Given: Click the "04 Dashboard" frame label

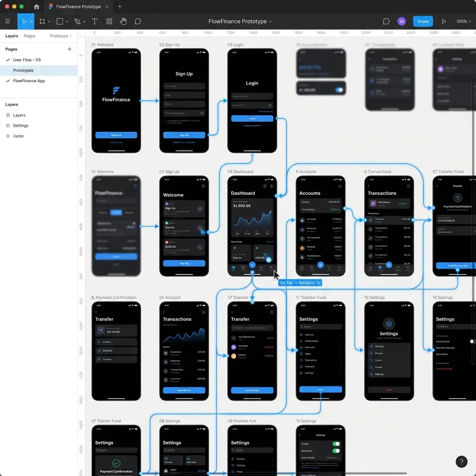Looking at the screenshot, I should click(x=240, y=172).
